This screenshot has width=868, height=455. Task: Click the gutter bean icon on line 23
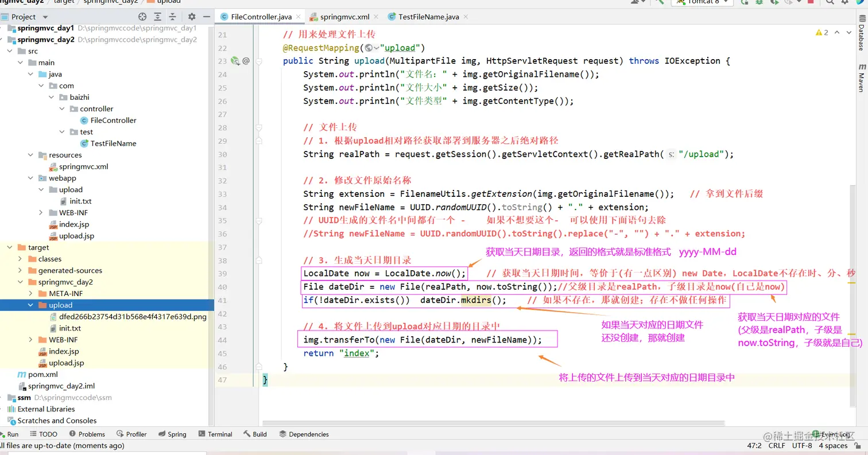pyautogui.click(x=235, y=61)
